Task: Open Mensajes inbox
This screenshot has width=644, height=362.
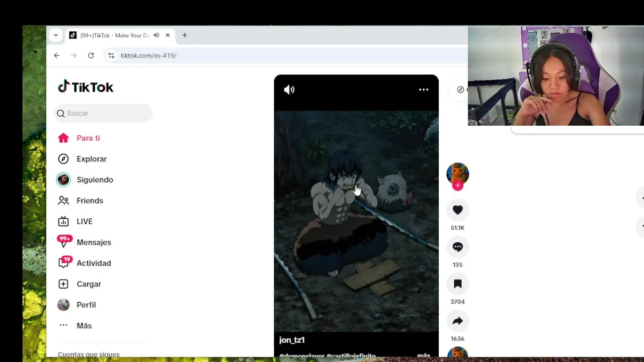Action: 94,242
